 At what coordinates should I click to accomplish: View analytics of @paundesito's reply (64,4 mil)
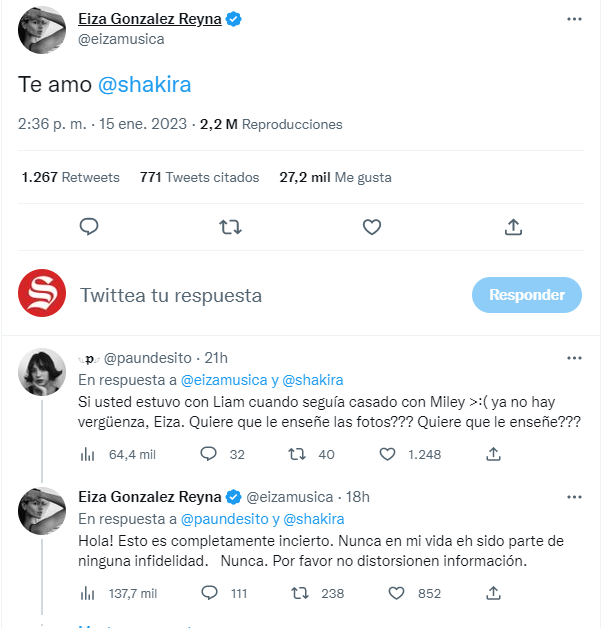click(x=87, y=454)
